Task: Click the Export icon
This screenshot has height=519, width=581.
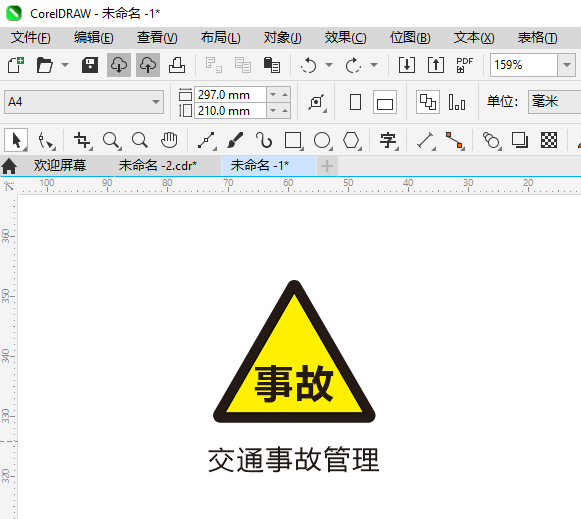Action: [x=436, y=65]
